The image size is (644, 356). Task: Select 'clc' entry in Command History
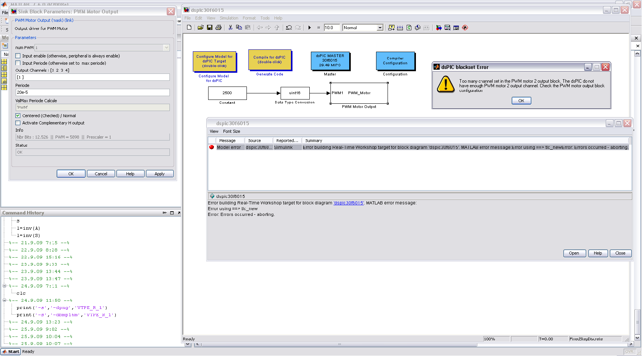[x=21, y=293]
